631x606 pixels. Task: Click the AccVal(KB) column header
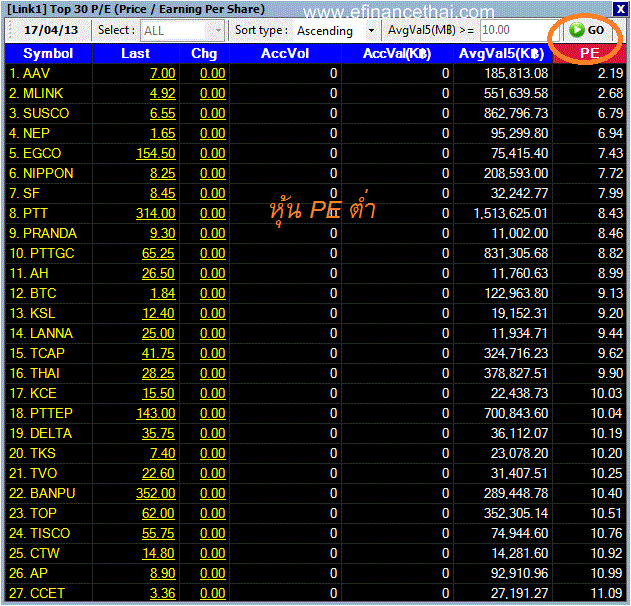pos(397,54)
